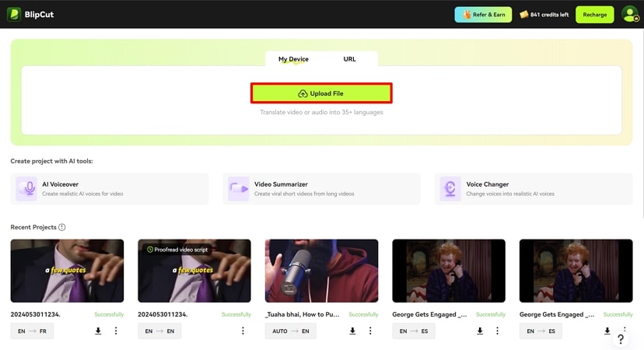Click the BlipCut logo icon
Screen dimensions: 644x350
14,14
